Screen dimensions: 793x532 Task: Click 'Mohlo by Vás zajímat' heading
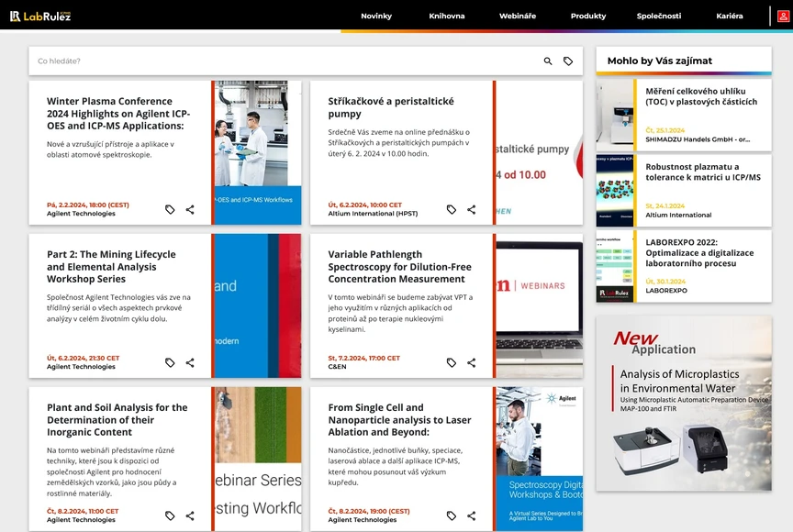pyautogui.click(x=660, y=61)
